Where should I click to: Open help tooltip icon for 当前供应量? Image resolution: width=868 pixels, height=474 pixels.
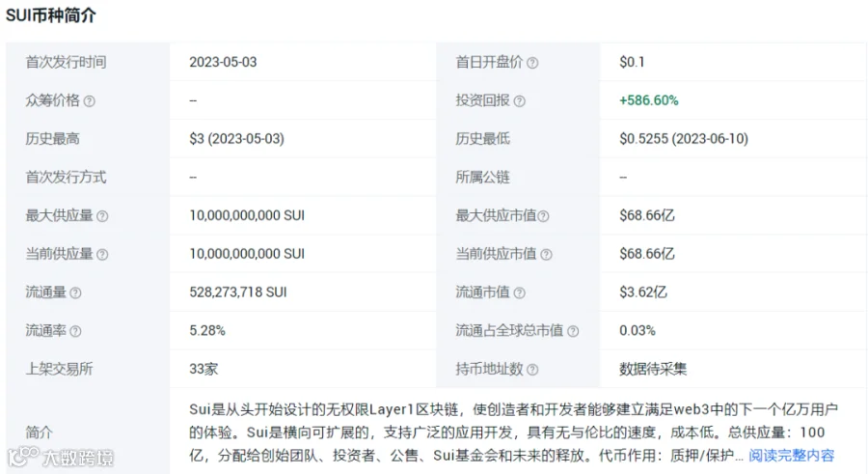102,255
